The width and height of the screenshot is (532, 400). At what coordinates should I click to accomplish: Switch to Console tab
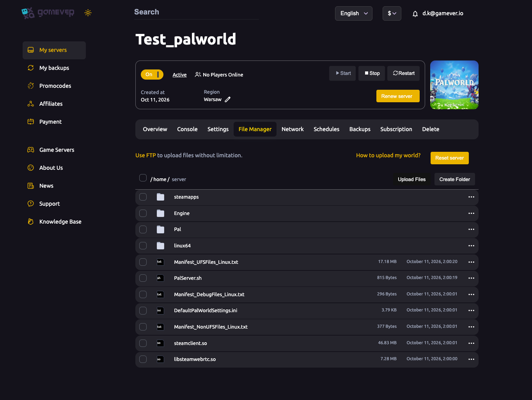coord(187,129)
